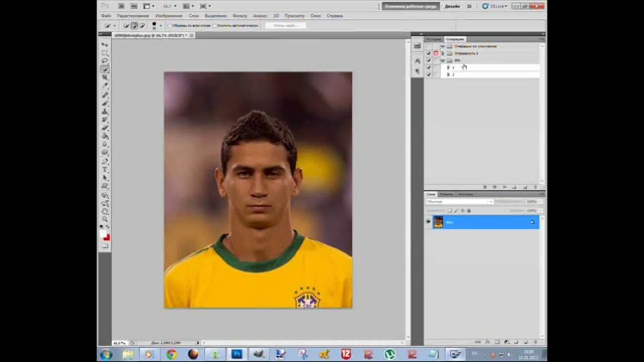Launch Mini Bridge from the application bar
The width and height of the screenshot is (644, 362).
pos(134,6)
